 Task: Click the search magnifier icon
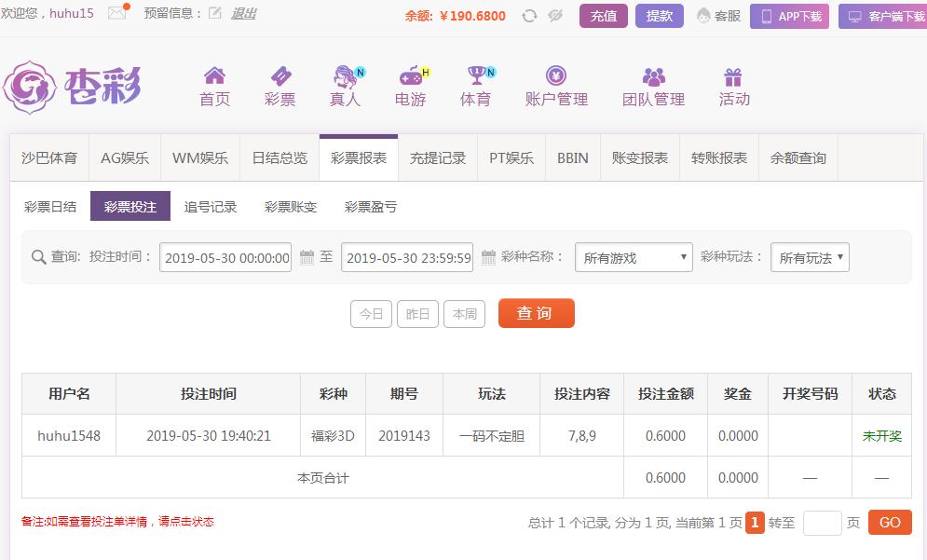(x=38, y=257)
